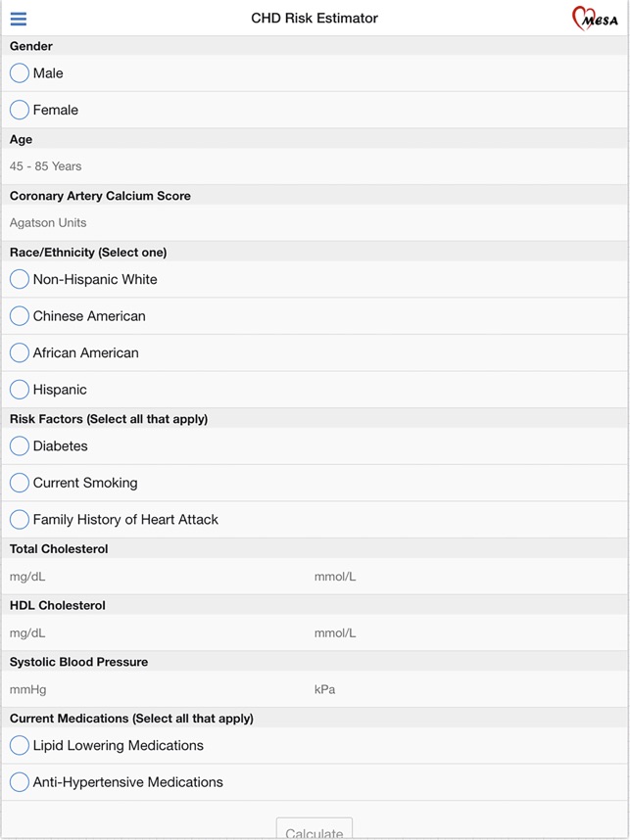Image resolution: width=630 pixels, height=840 pixels.
Task: Click the Coronary Artery Calcium Score field
Action: 147,222
